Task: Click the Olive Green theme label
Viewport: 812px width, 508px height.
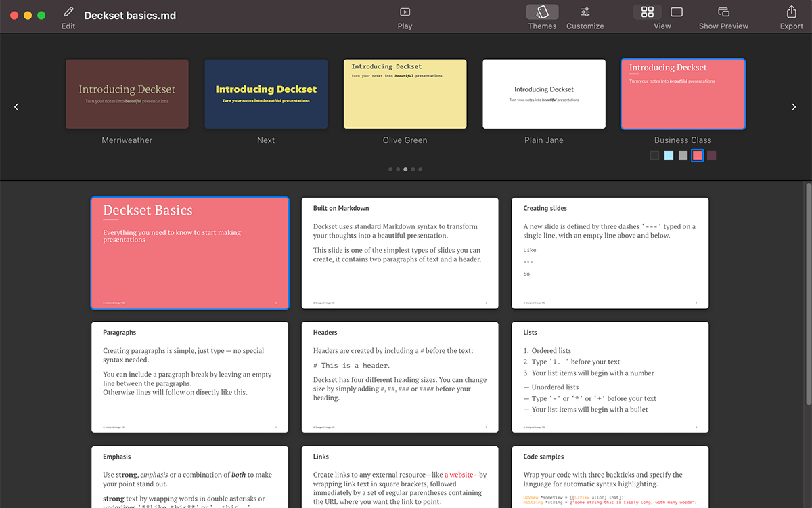Action: [x=405, y=140]
